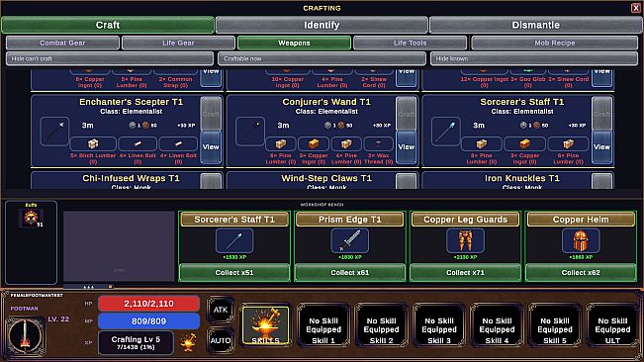
Task: Click the Footman character portrait
Action: click(x=25, y=336)
